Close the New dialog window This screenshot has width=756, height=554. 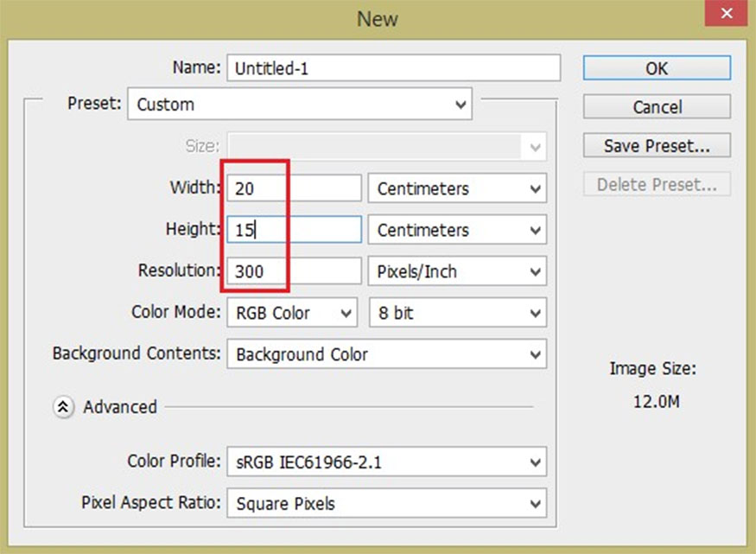[725, 13]
